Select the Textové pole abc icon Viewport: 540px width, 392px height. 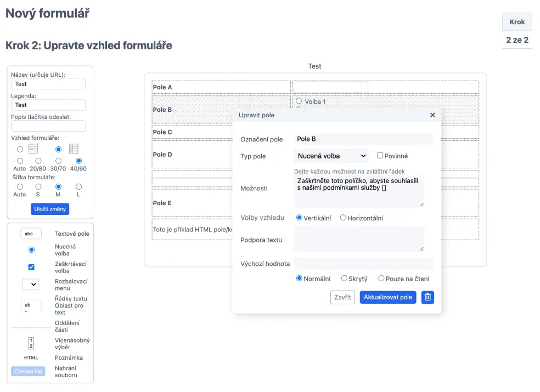pyautogui.click(x=31, y=234)
